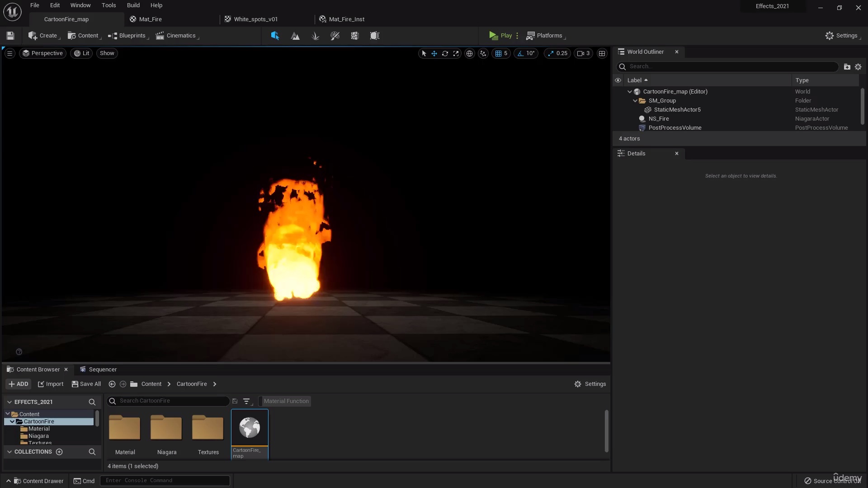Toggle world/local coordinate system globe icon
The height and width of the screenshot is (488, 868).
[469, 53]
